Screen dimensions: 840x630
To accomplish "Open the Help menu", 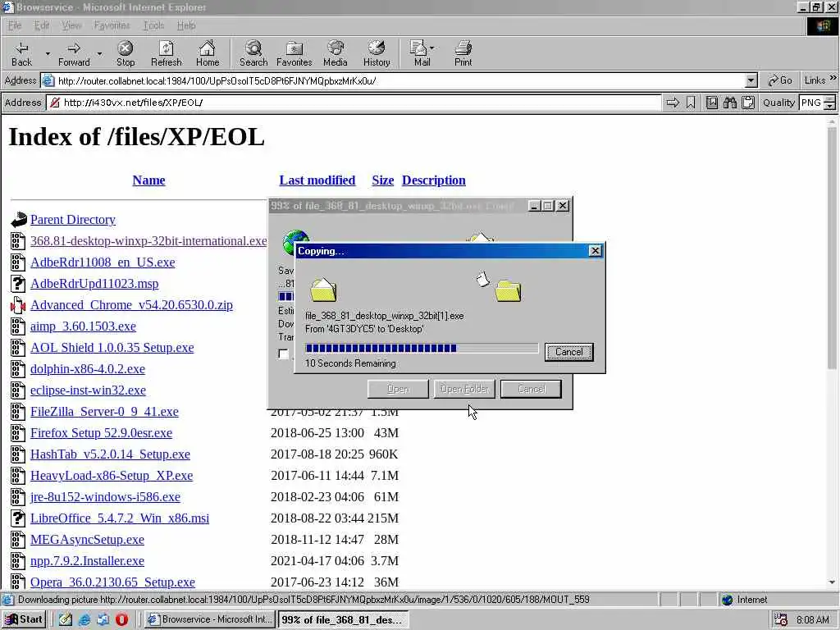I will tap(186, 25).
